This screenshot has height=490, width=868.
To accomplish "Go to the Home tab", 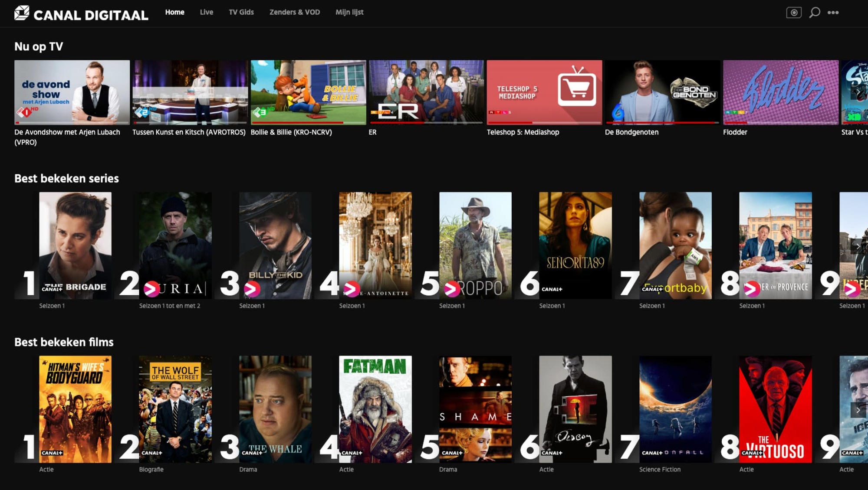I will tap(174, 12).
